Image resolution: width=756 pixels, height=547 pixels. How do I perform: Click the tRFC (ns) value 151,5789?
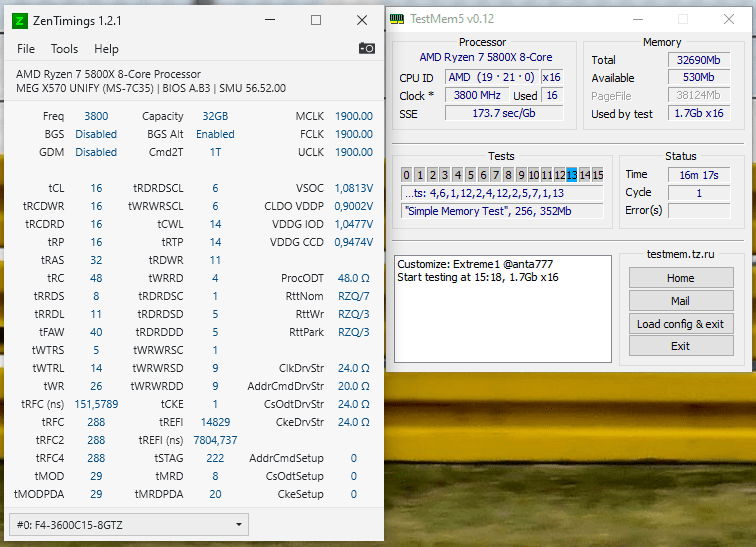pyautogui.click(x=96, y=404)
